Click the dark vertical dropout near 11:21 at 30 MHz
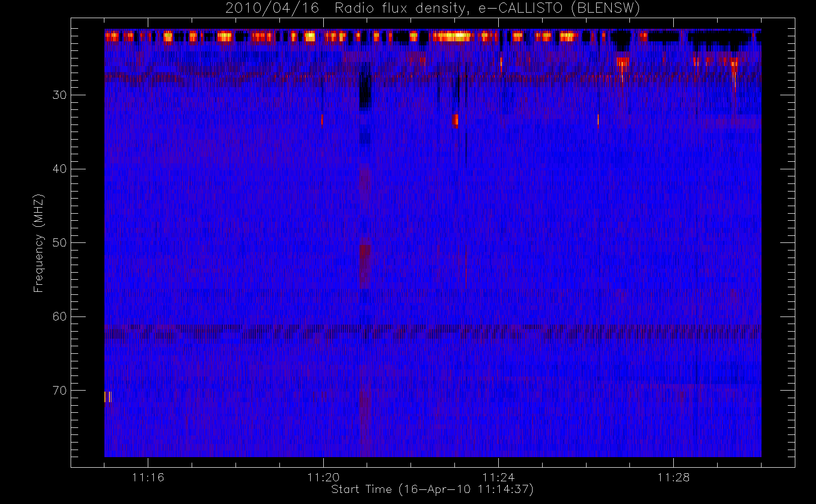 click(365, 86)
